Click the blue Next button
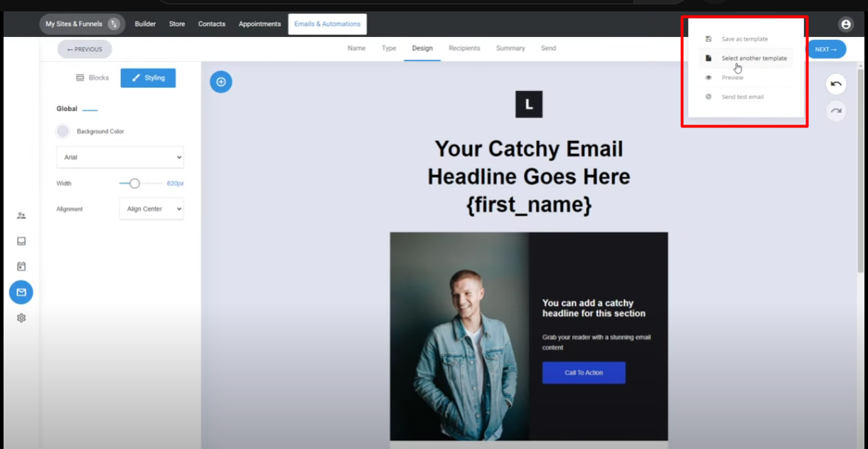Screen dimensions: 868x449 [826, 49]
